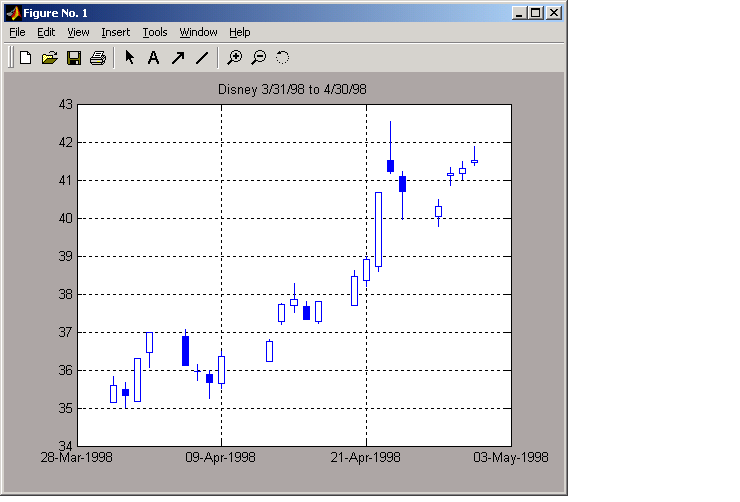Enable the Rotate 3D tool
This screenshot has height=502, width=740.
(x=282, y=58)
